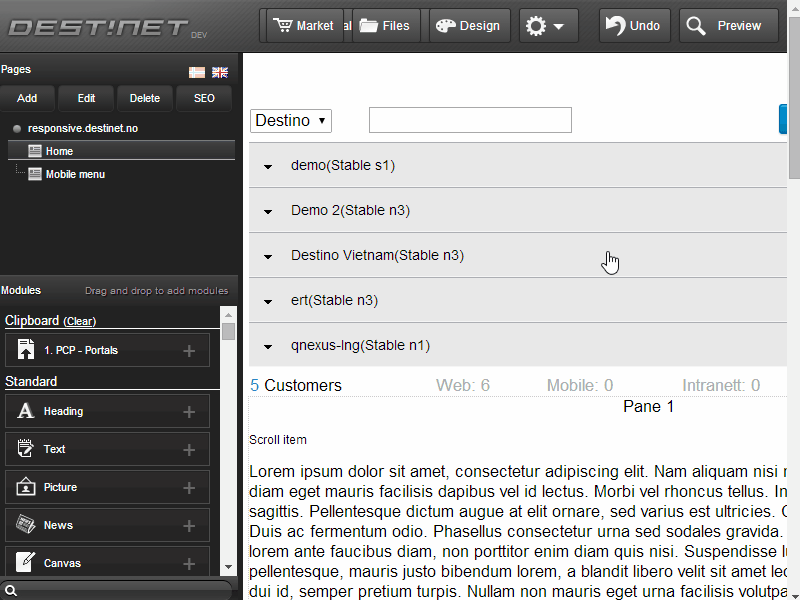Click the Picture module icon
Viewport: 800px width, 600px height.
pos(23,487)
